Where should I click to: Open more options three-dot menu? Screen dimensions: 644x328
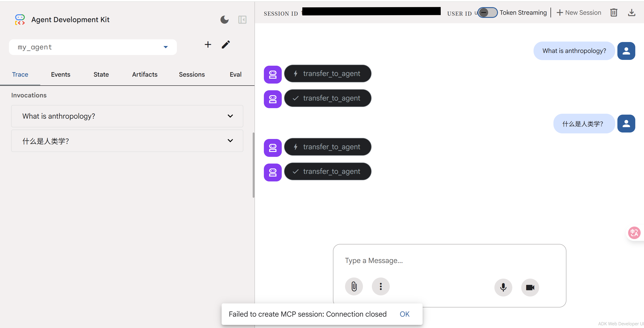[x=381, y=286]
